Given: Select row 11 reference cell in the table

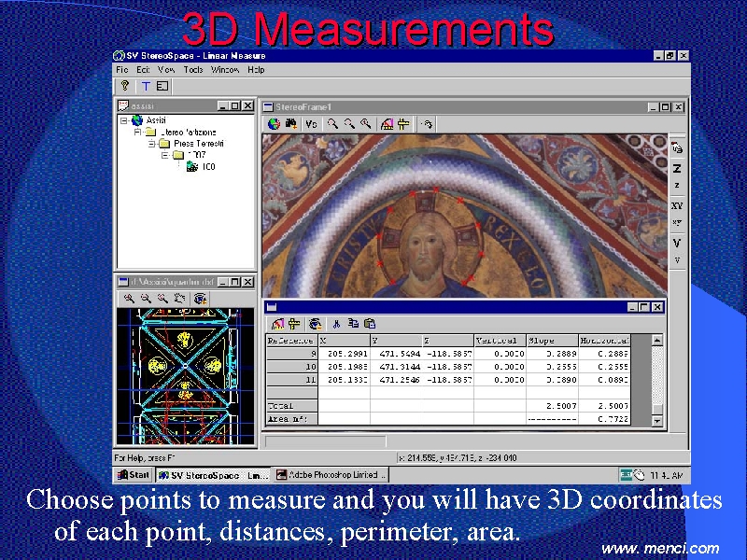Looking at the screenshot, I should coord(291,380).
